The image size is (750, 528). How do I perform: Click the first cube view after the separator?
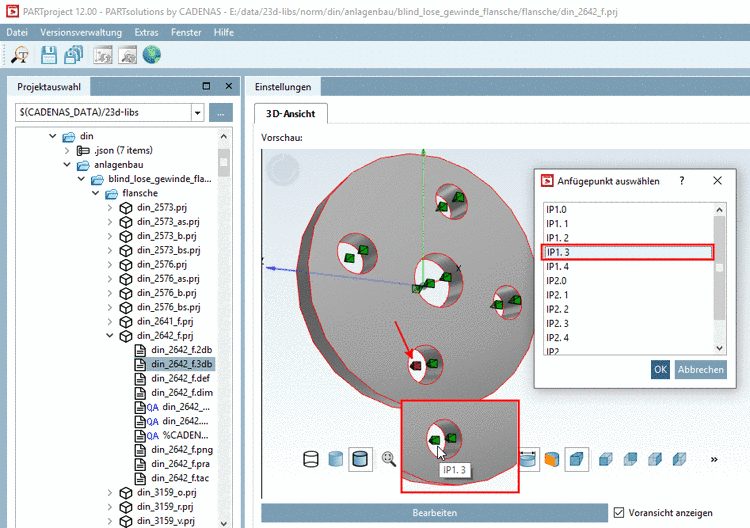click(x=606, y=460)
